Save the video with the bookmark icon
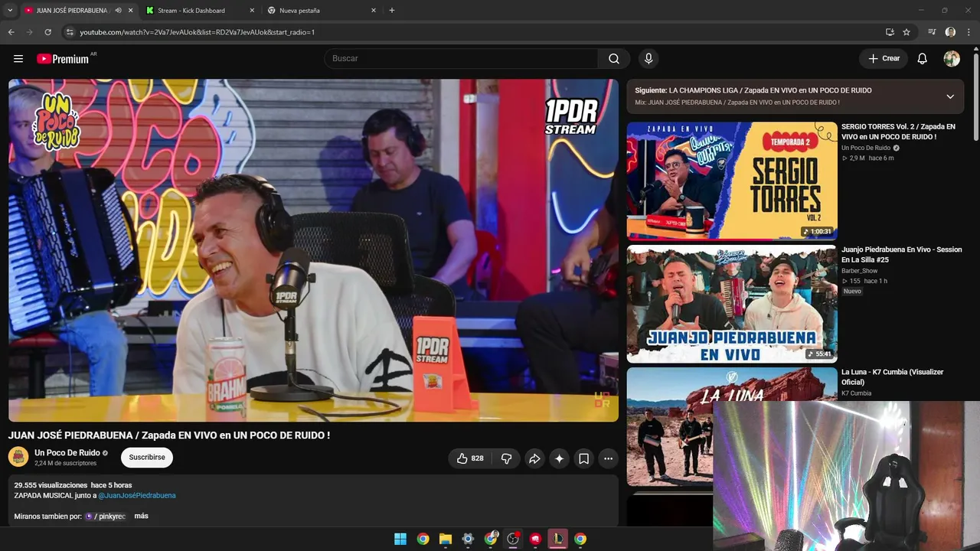Screen dimensions: 980x551 tap(583, 458)
